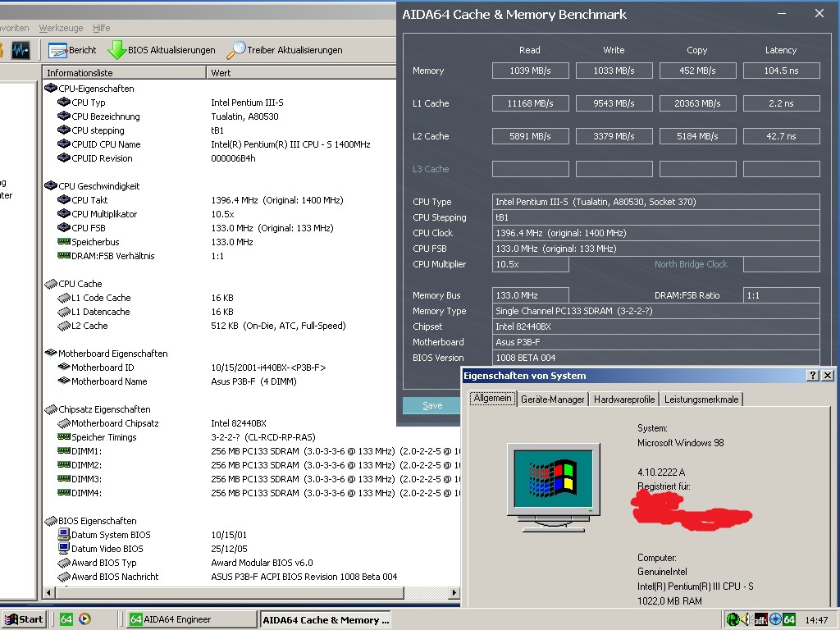Select the CPU Typ row icon
This screenshot has height=630, width=840.
pos(64,102)
